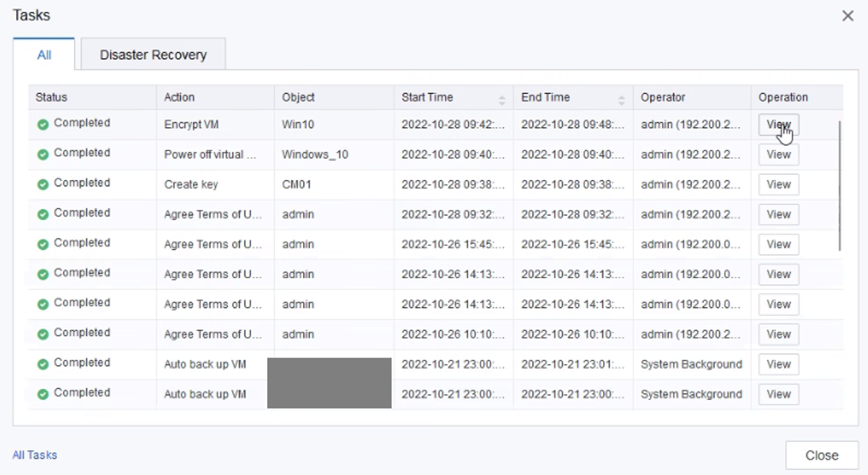This screenshot has width=868, height=475.
Task: Select the All tab
Action: (44, 55)
